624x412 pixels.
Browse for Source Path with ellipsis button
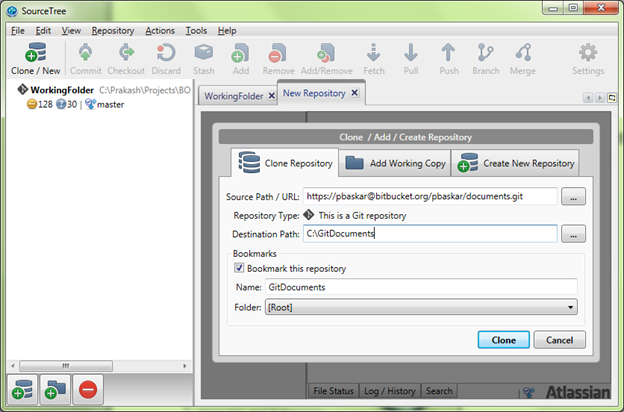tap(573, 197)
